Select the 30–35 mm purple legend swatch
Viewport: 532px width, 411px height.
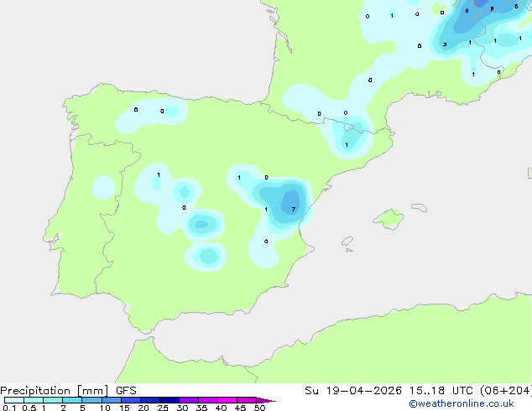[189, 400]
